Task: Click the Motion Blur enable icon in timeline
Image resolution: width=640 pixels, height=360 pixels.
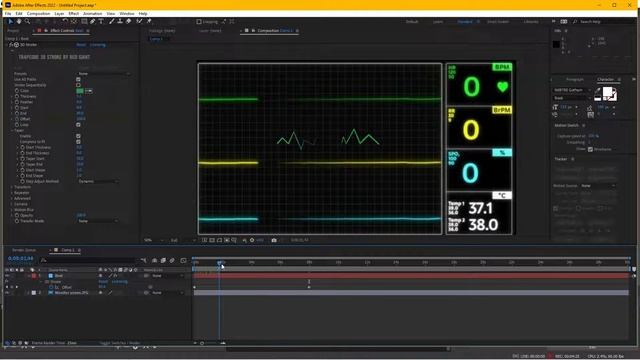Action: pos(172,260)
